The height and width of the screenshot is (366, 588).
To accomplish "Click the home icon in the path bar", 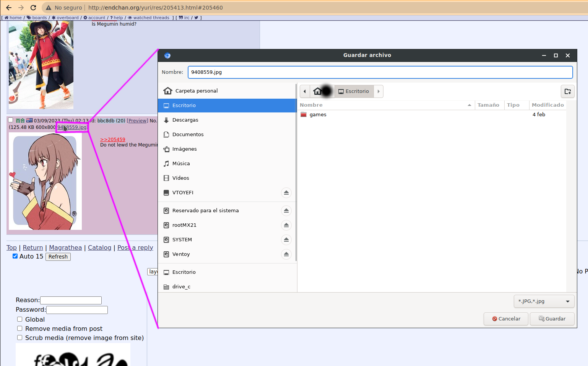I will (317, 91).
